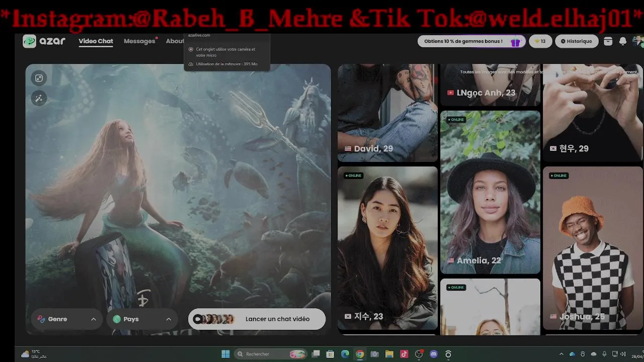Open the weather widget showing 15°C
The width and height of the screenshot is (644, 362).
tap(34, 354)
